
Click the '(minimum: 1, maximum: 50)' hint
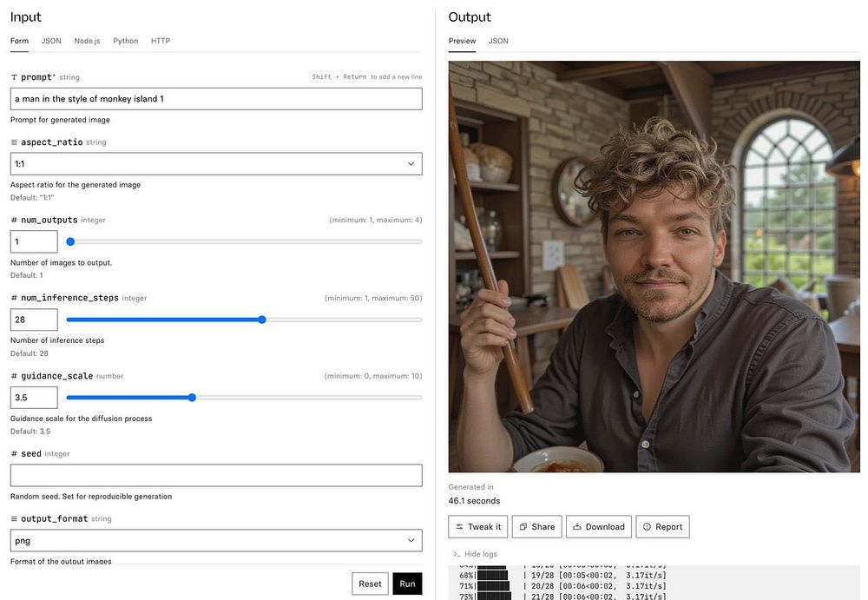click(x=373, y=298)
